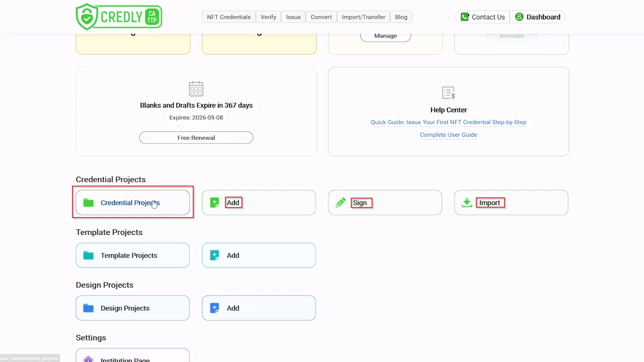Click the blue plus icon in Design Add
Viewport: 644px width, 362px height.
coord(215,308)
